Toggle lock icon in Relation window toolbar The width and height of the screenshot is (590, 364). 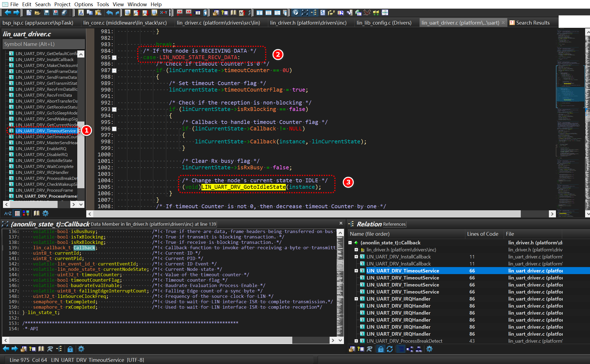tap(381, 349)
